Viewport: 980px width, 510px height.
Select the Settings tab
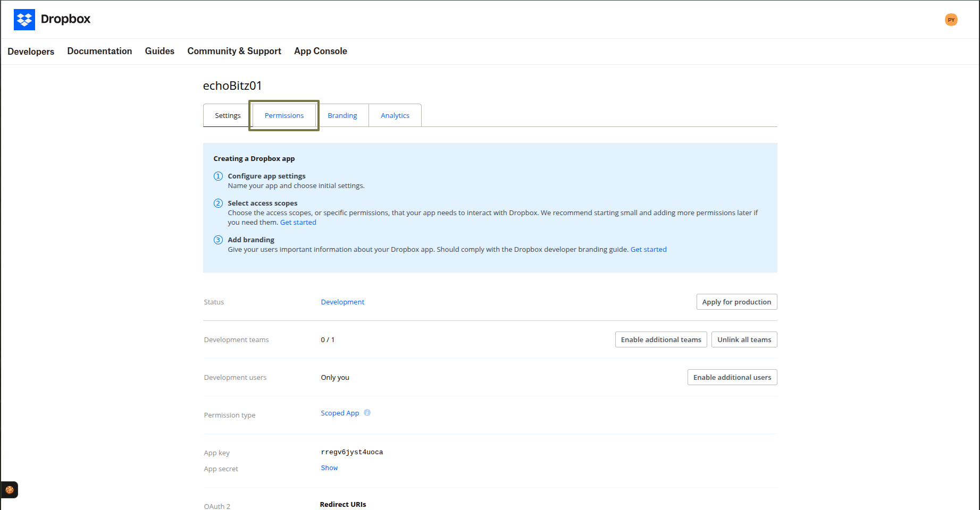point(228,115)
